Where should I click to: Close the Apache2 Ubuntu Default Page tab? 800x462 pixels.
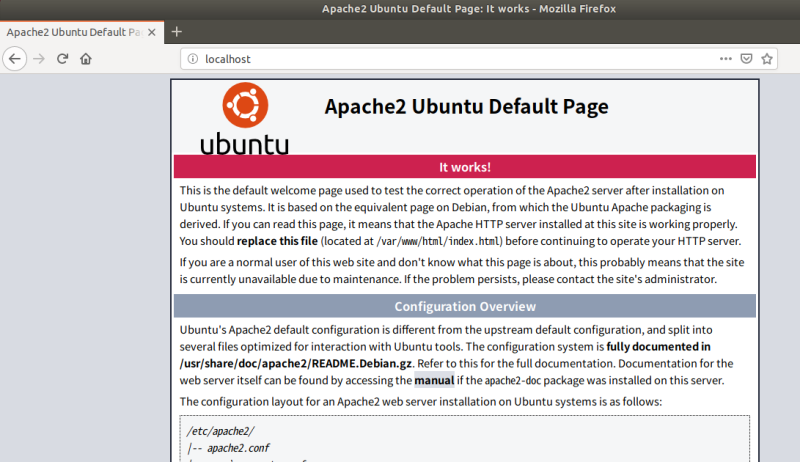(x=153, y=32)
